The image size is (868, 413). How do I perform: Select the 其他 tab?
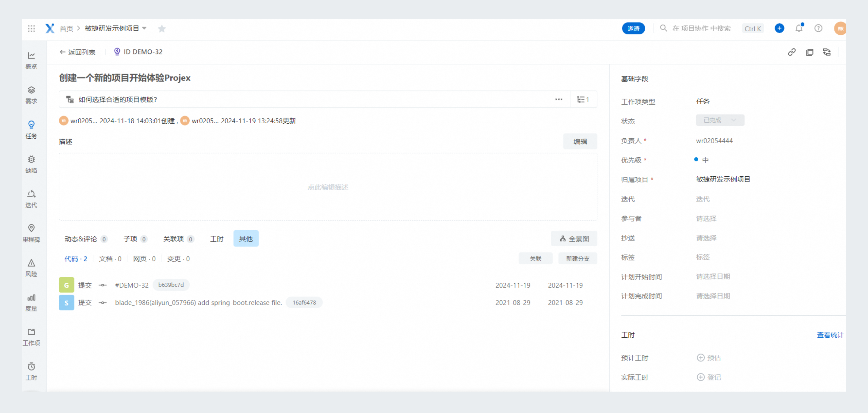[246, 239]
